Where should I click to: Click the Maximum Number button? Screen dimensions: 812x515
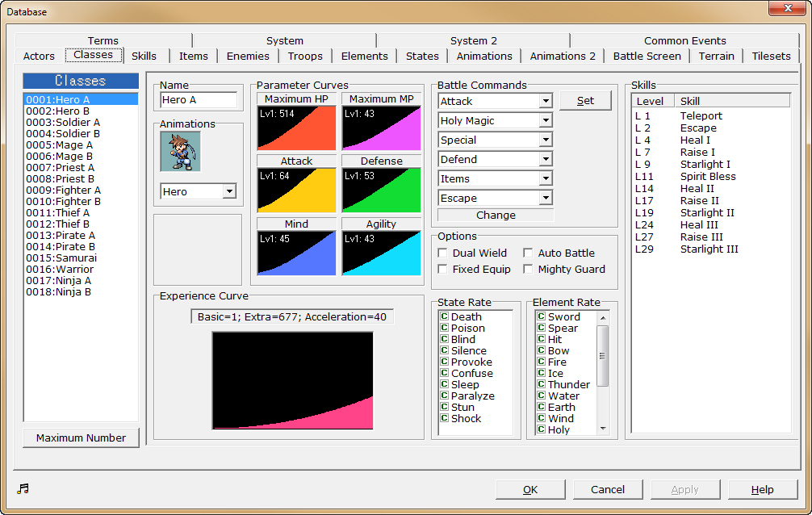[x=80, y=437]
